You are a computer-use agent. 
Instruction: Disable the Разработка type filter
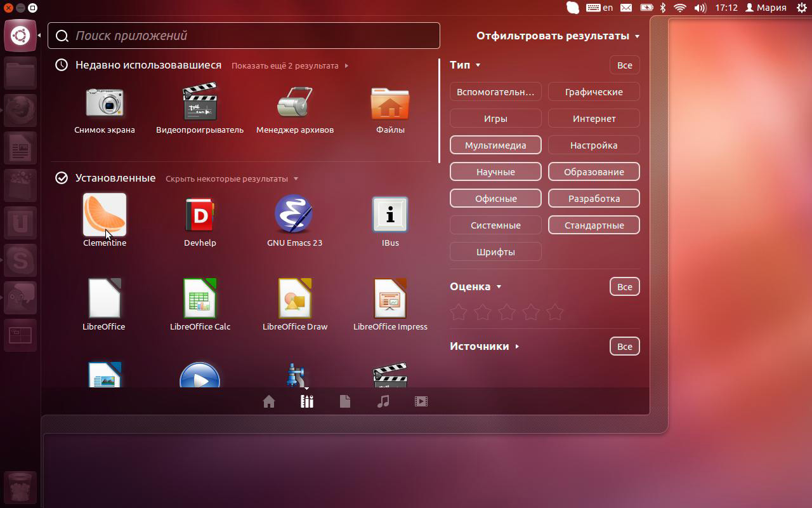(594, 199)
